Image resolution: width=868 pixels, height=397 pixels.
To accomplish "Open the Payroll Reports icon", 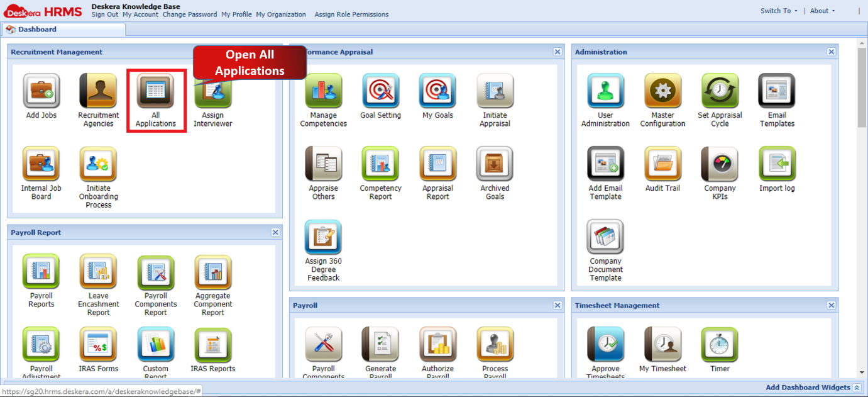I will (x=41, y=272).
